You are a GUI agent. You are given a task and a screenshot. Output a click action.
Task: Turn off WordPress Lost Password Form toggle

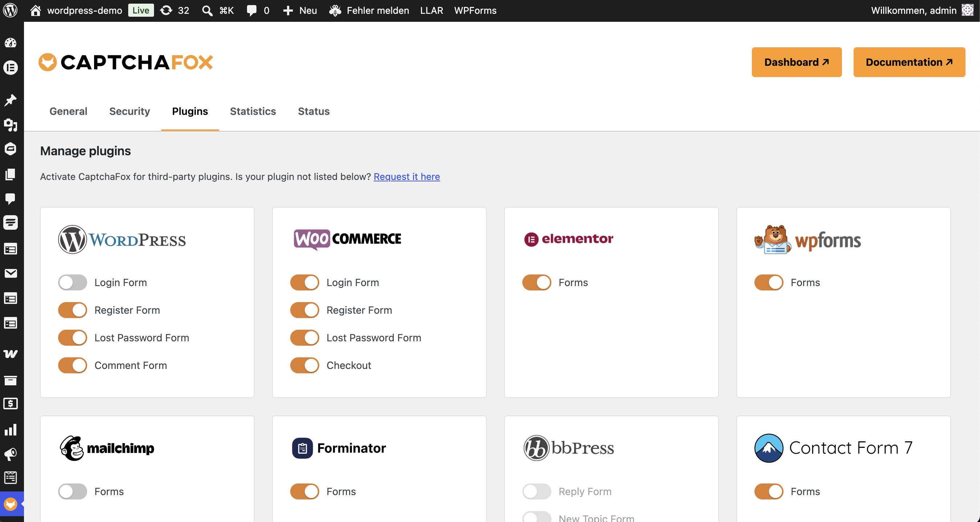73,338
